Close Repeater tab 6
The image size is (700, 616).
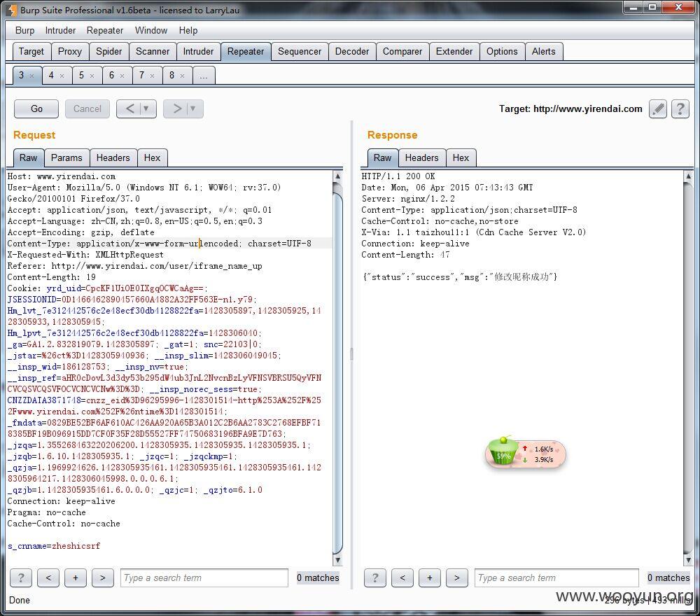tap(122, 76)
